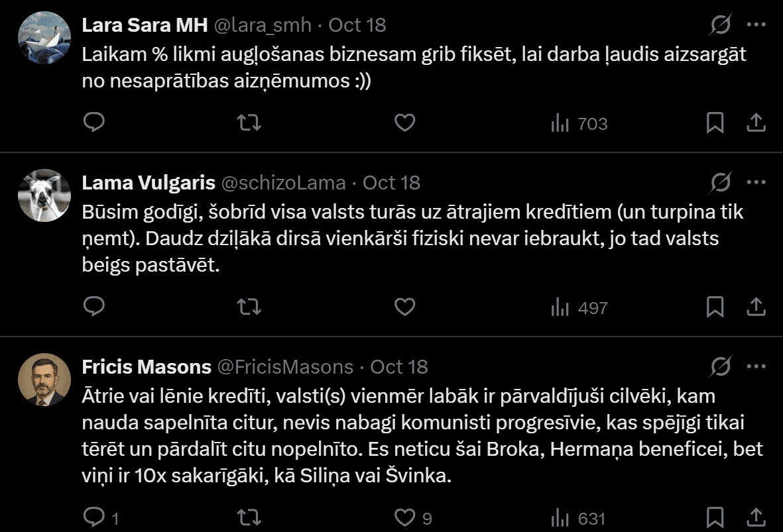Retweet Fricis Masons's post

pos(249,517)
